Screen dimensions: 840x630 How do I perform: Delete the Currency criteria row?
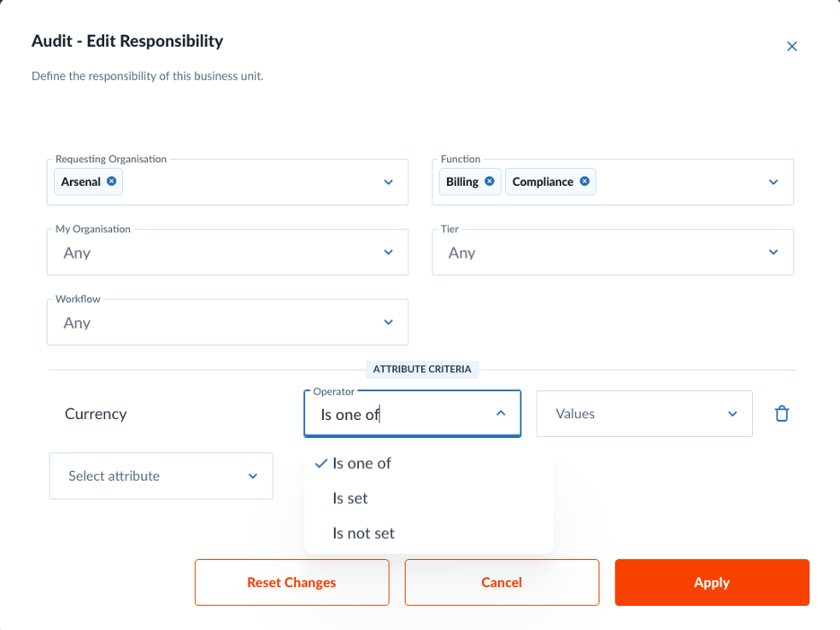782,414
